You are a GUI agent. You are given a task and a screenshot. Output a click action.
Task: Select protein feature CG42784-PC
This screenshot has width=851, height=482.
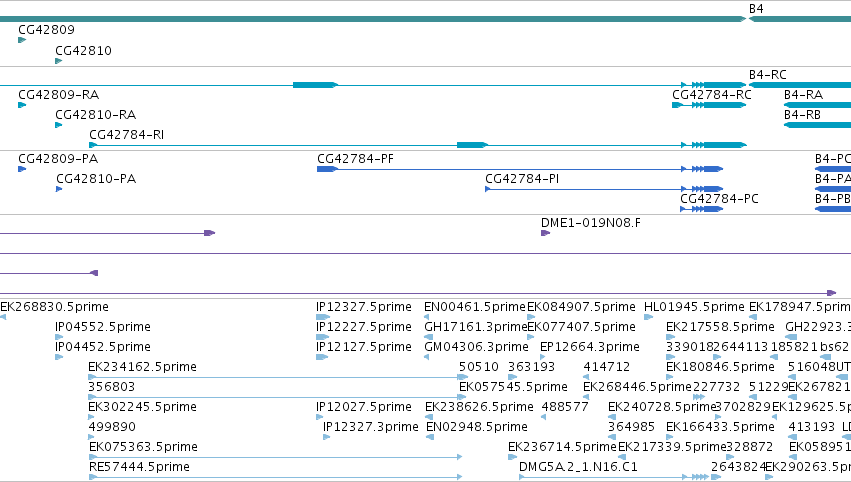point(719,199)
